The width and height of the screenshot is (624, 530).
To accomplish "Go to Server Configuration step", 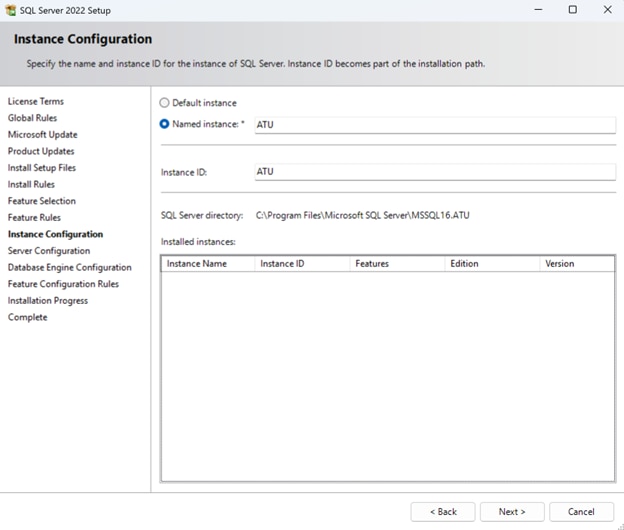I will coord(49,251).
